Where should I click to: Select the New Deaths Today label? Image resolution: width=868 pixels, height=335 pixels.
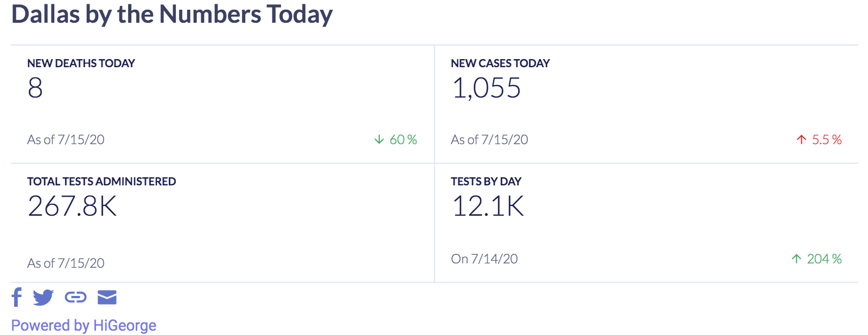pyautogui.click(x=81, y=63)
